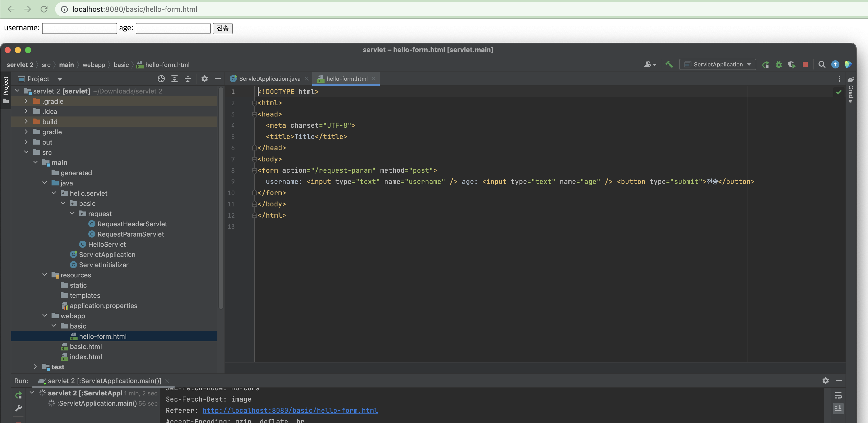This screenshot has width=868, height=423.
Task: Open Project panel gear options
Action: pos(205,79)
